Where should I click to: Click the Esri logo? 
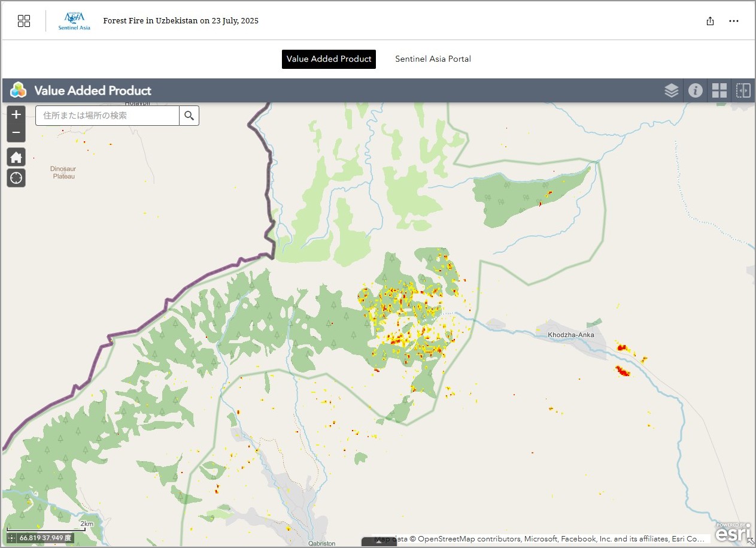(x=733, y=532)
